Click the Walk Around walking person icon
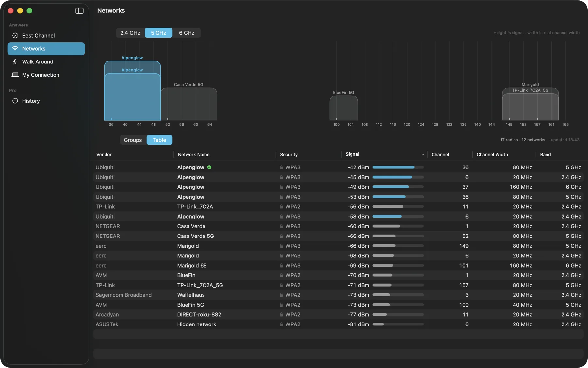The width and height of the screenshot is (588, 368). click(15, 61)
